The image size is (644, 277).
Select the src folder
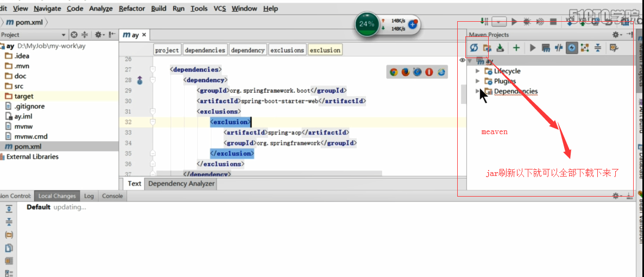tap(14, 86)
